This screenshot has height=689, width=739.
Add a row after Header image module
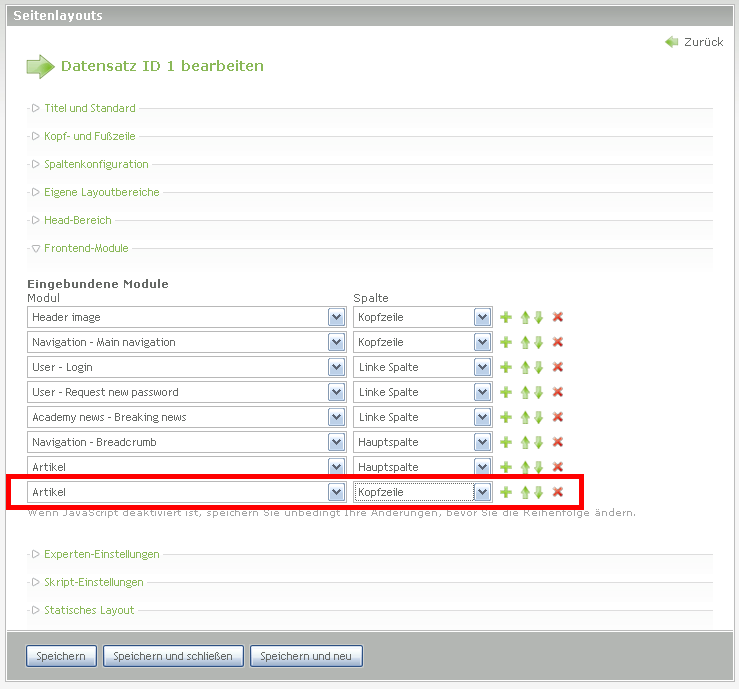click(x=506, y=317)
